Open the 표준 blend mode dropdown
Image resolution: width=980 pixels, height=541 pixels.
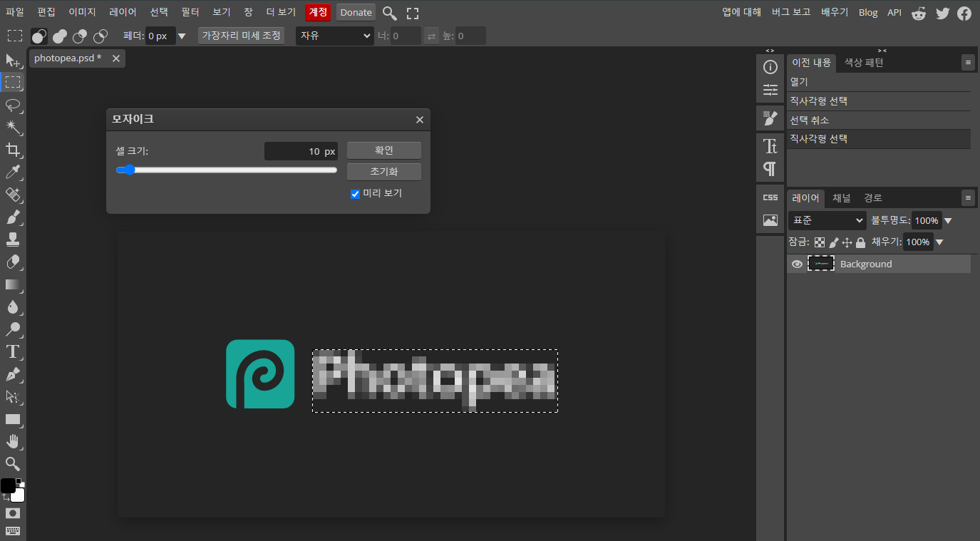827,221
